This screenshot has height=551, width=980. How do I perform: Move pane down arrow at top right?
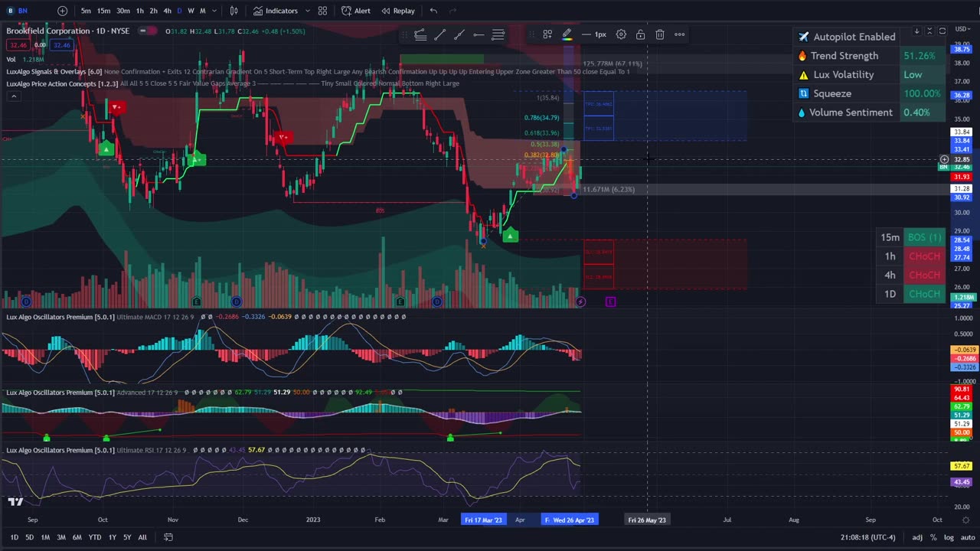[x=916, y=31]
